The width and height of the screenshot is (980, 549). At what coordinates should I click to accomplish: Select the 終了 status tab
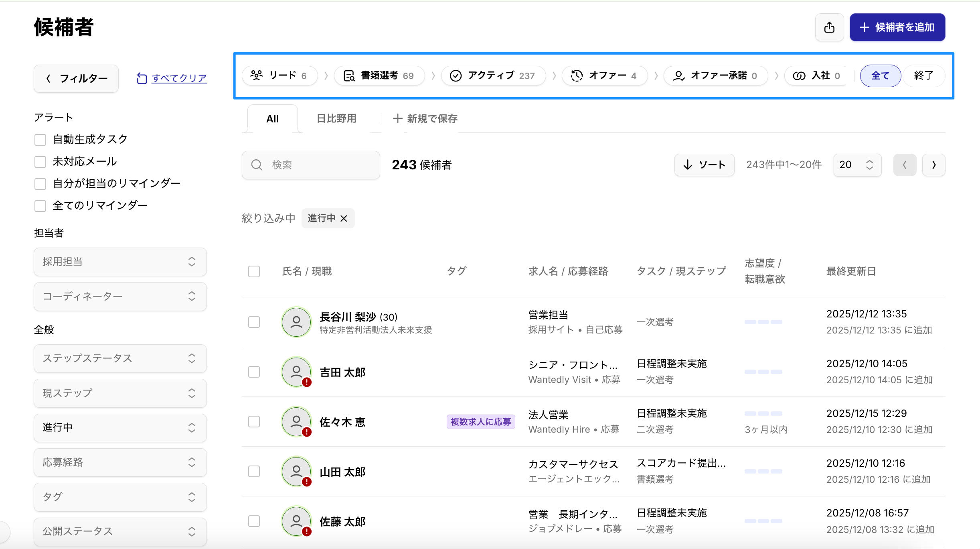tap(923, 75)
